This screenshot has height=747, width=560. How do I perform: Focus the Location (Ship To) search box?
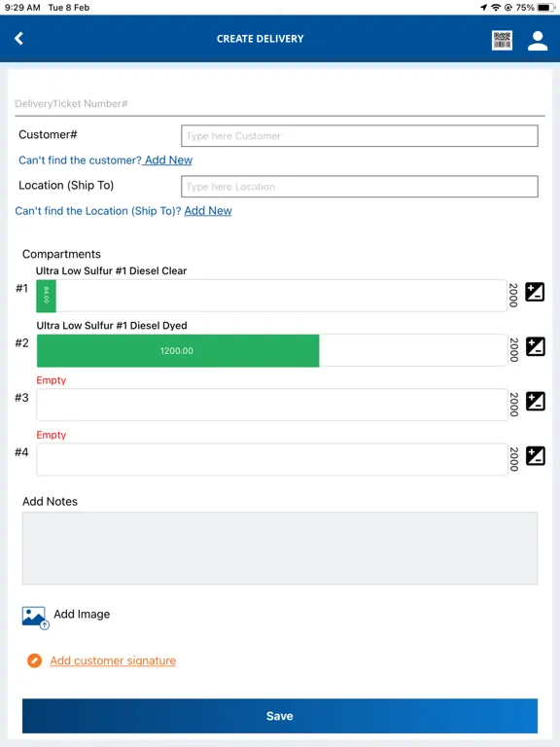(360, 187)
